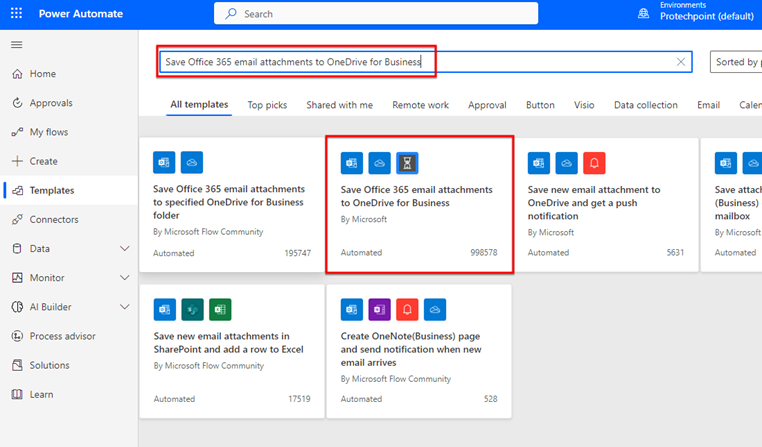
Task: Open the Visio tab
Action: click(x=584, y=105)
